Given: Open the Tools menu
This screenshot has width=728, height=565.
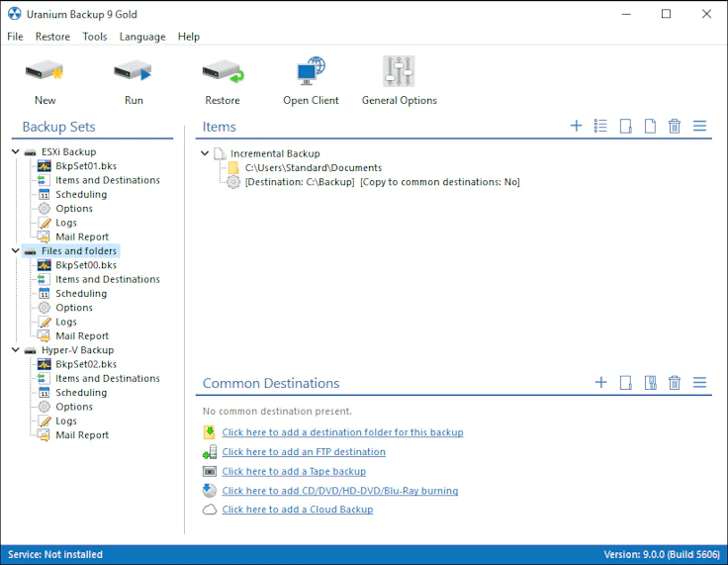Looking at the screenshot, I should coord(95,37).
